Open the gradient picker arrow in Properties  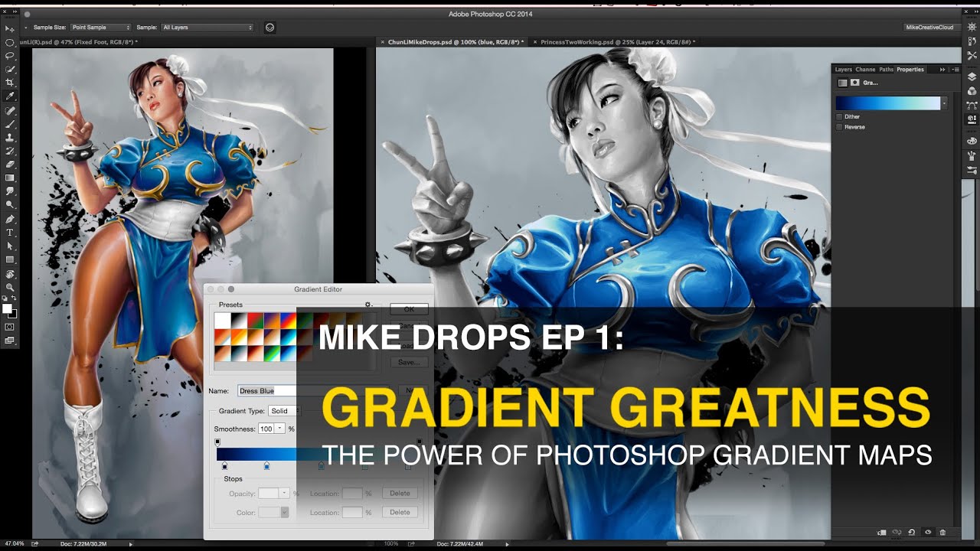[x=944, y=103]
